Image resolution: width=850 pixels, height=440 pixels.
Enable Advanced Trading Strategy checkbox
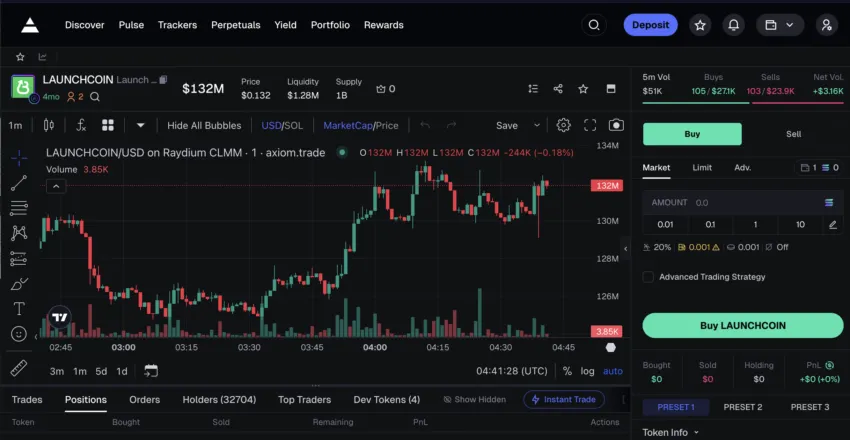pos(648,277)
